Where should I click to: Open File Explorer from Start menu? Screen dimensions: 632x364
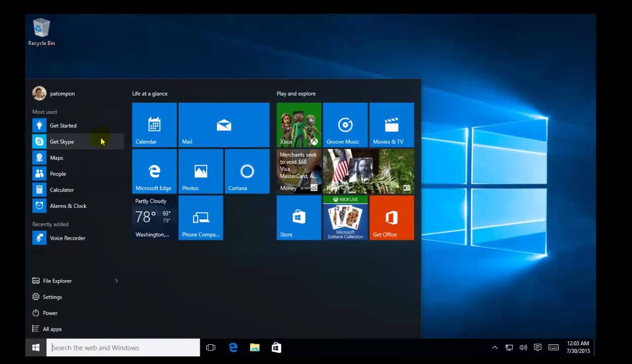pyautogui.click(x=75, y=281)
